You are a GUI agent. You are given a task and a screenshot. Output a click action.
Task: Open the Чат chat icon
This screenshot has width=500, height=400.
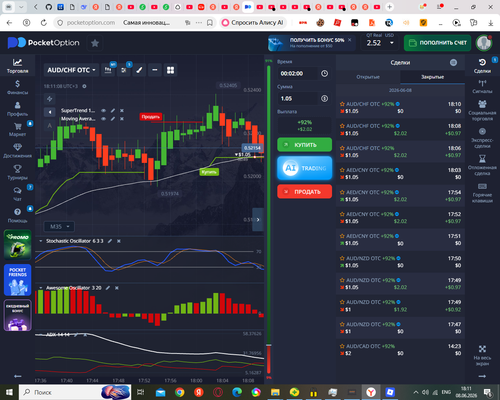pyautogui.click(x=17, y=194)
